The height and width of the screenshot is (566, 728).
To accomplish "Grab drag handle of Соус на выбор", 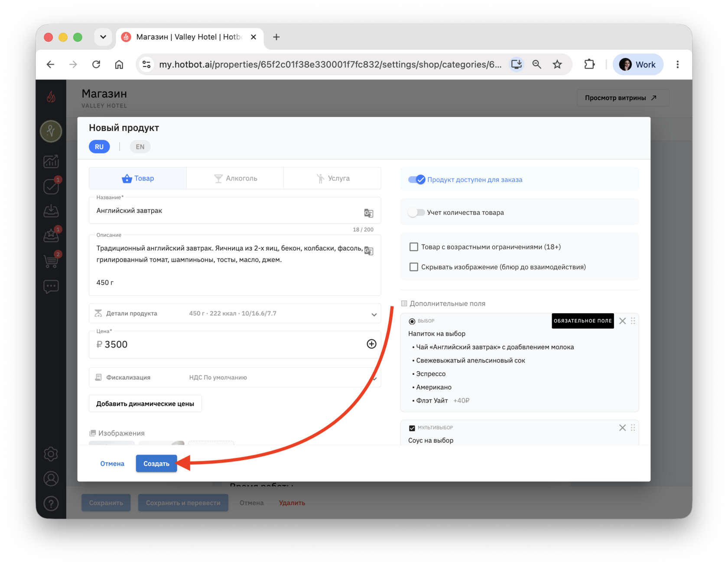I will 633,428.
